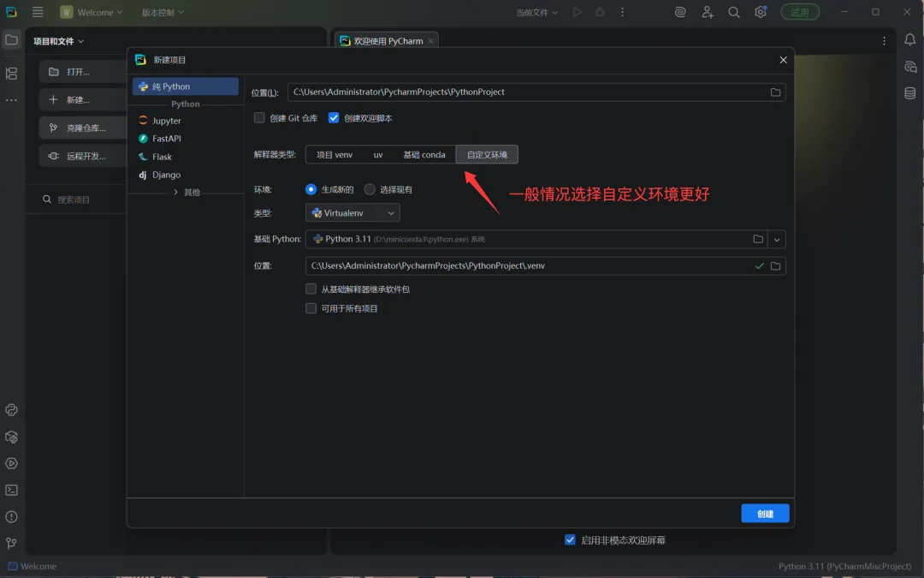Toggle 启用非模态欢迎屏幕 checkbox
924x578 pixels.
[570, 539]
